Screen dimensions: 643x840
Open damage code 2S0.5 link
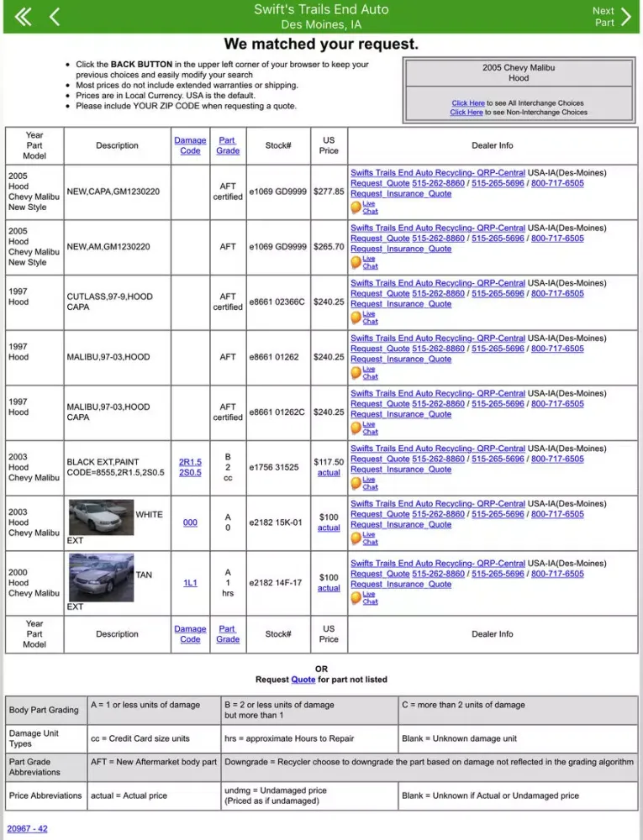(190, 472)
